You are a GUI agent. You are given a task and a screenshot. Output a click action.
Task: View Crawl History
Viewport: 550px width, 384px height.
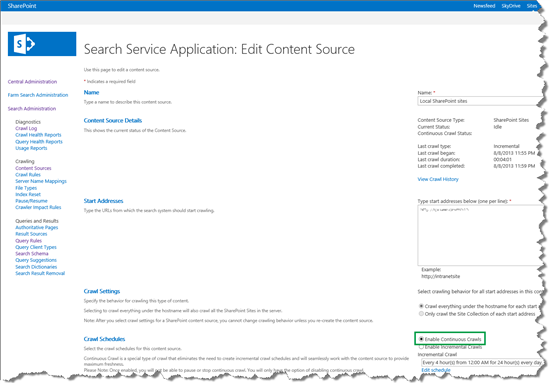coord(438,179)
